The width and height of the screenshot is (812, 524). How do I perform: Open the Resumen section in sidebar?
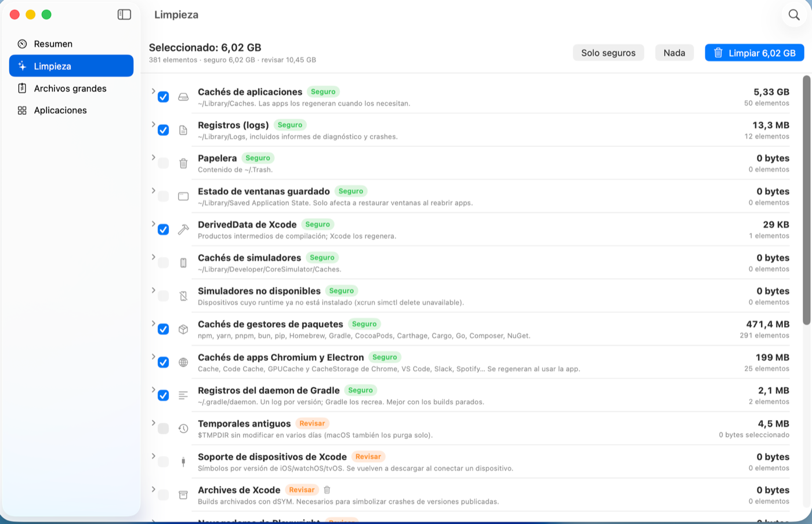pos(71,44)
